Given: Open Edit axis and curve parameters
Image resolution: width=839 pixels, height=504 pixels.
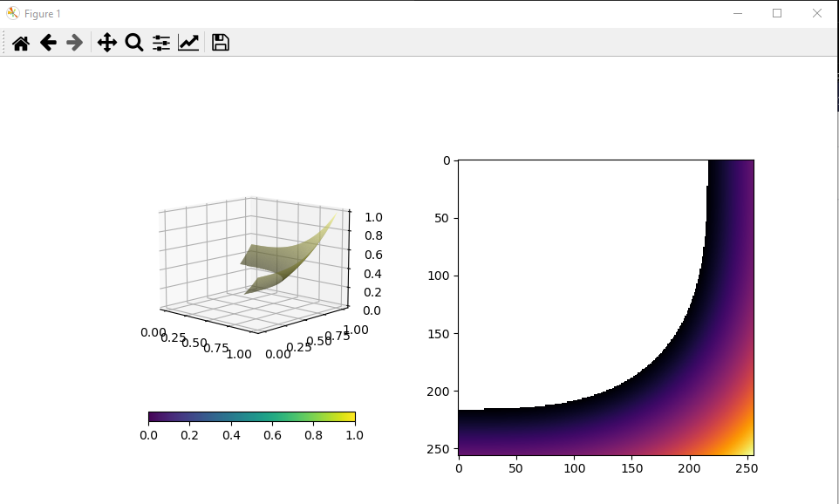Looking at the screenshot, I should [188, 43].
